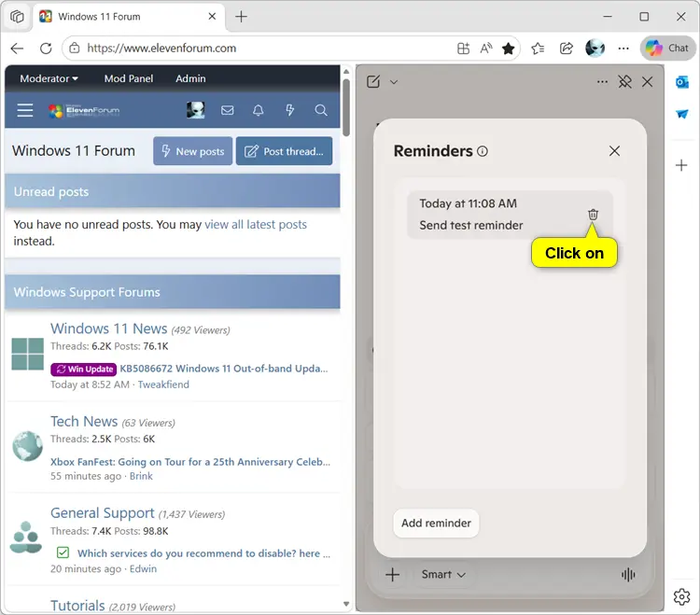700x615 pixels.
Task: Open the tab actions menu icon
Action: pyautogui.click(x=17, y=17)
